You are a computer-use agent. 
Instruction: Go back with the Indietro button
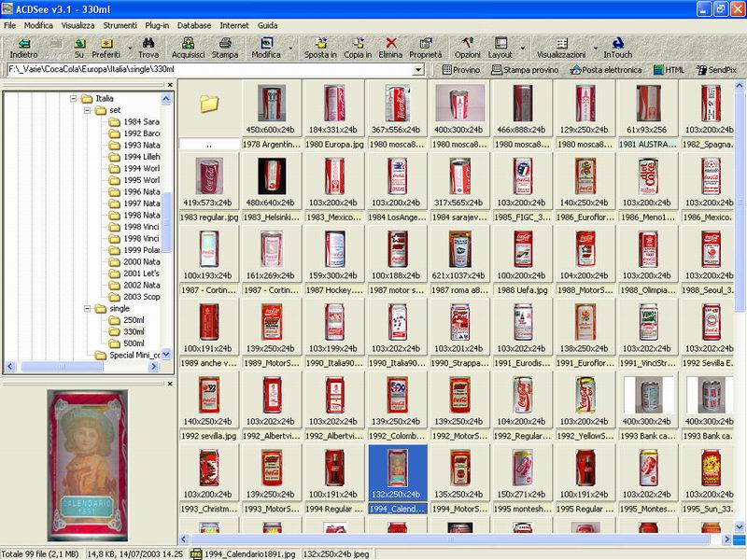pyautogui.click(x=23, y=49)
